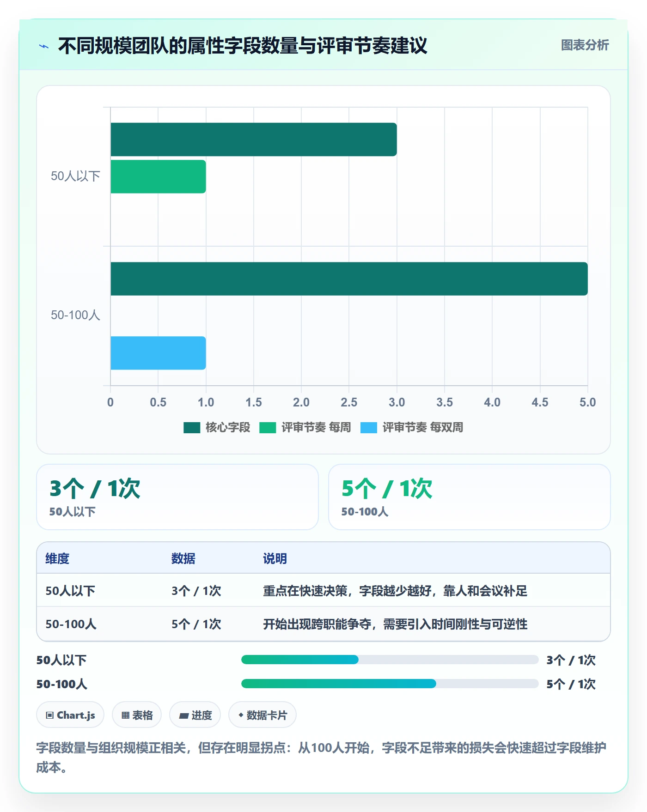Click the dark green 核心字段 bar for 50人以下

[253, 139]
